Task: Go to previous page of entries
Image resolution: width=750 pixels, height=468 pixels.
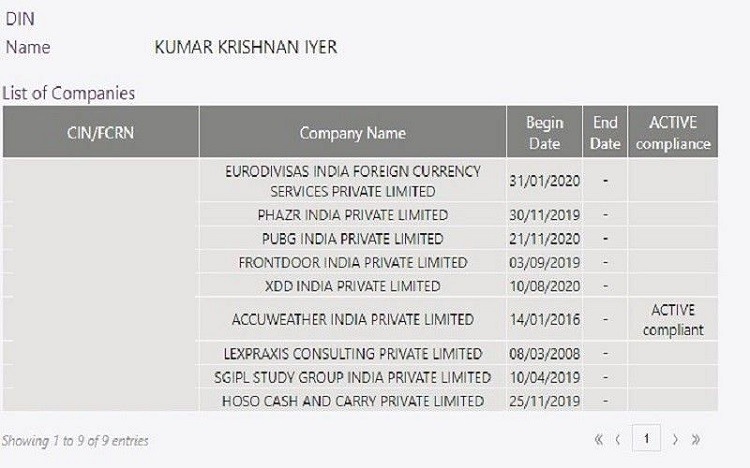Action: pyautogui.click(x=618, y=439)
